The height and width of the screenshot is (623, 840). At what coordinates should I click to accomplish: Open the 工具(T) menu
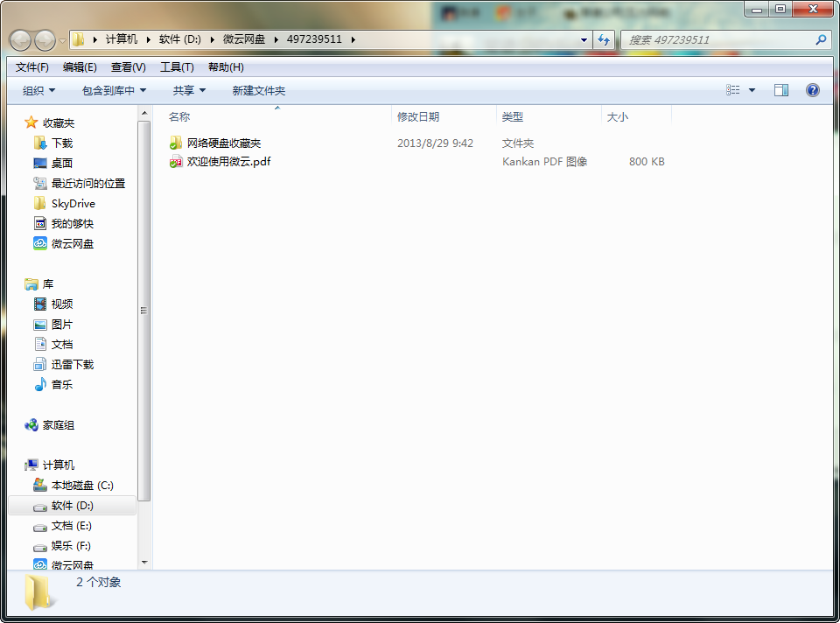click(177, 67)
